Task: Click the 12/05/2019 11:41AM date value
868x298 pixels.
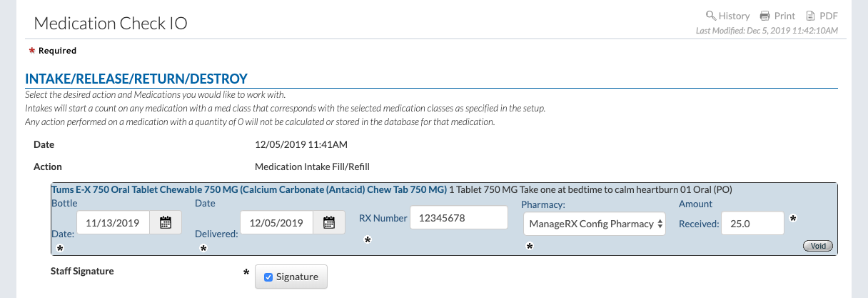Action: pyautogui.click(x=301, y=145)
